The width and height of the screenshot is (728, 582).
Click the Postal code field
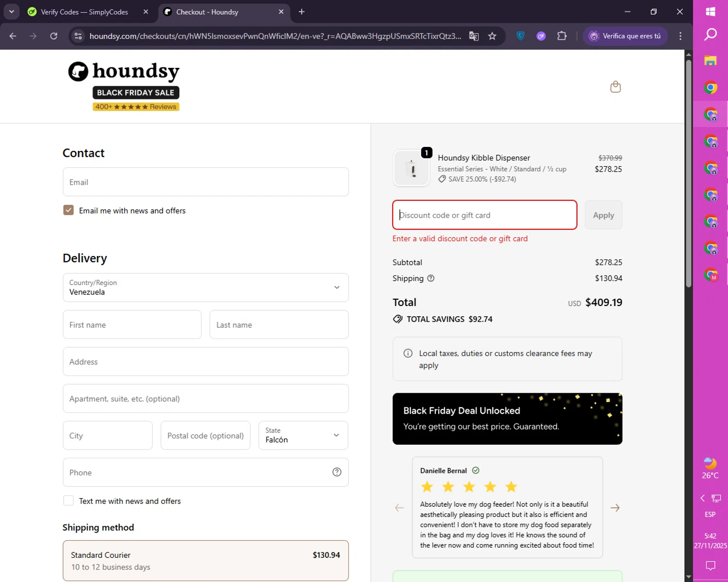[x=206, y=436]
